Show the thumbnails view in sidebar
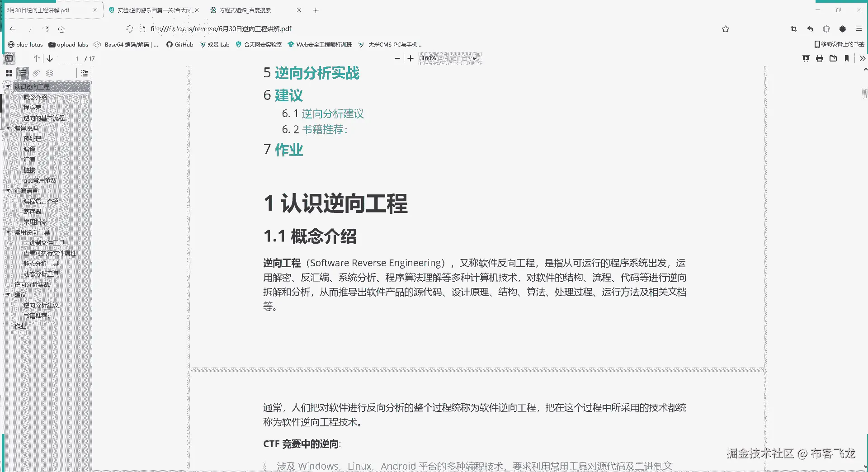 [x=9, y=73]
